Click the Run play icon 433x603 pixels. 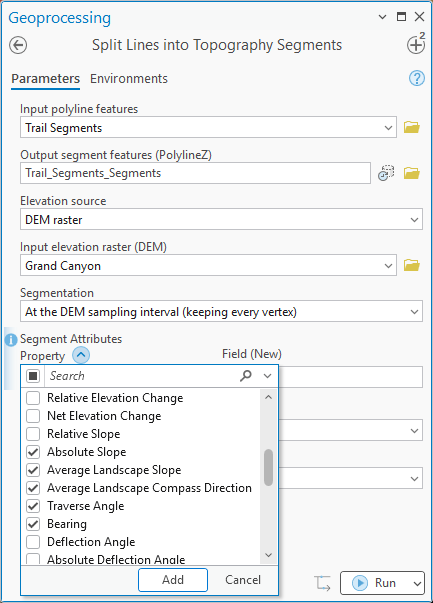[360, 583]
